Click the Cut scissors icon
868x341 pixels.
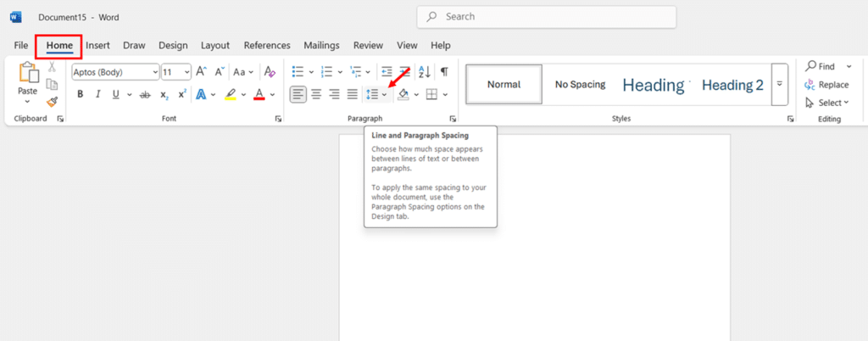(x=52, y=67)
